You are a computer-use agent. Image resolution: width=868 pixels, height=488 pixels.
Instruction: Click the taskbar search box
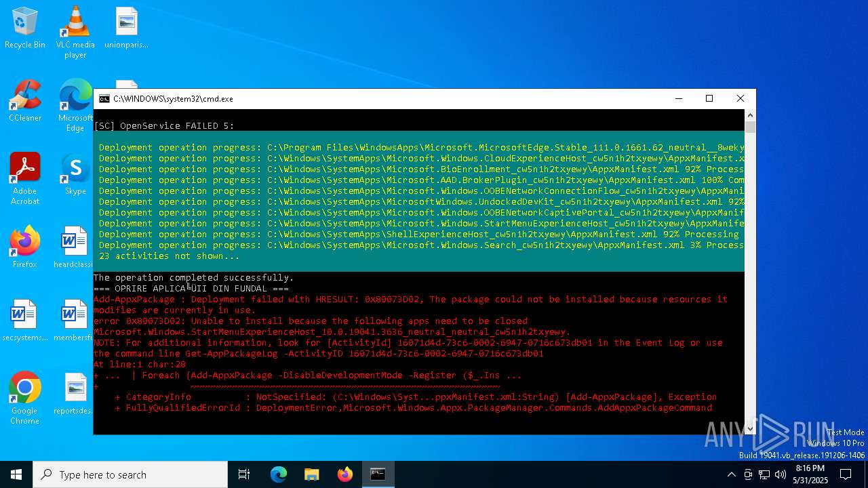click(130, 474)
